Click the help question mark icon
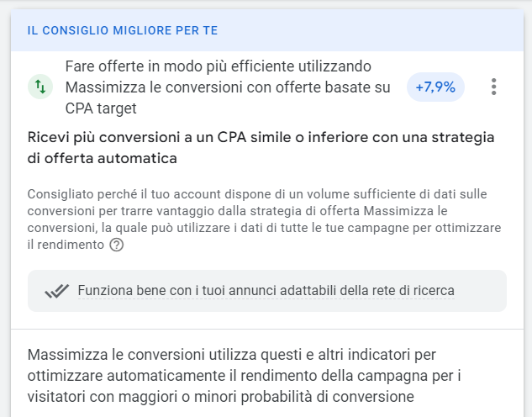Viewport: 532px width, 417px height. pos(117,245)
